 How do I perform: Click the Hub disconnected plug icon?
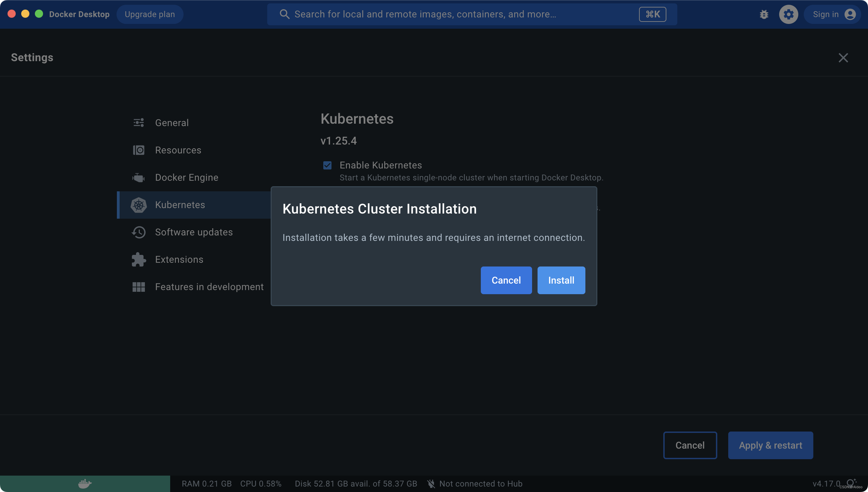(x=431, y=484)
